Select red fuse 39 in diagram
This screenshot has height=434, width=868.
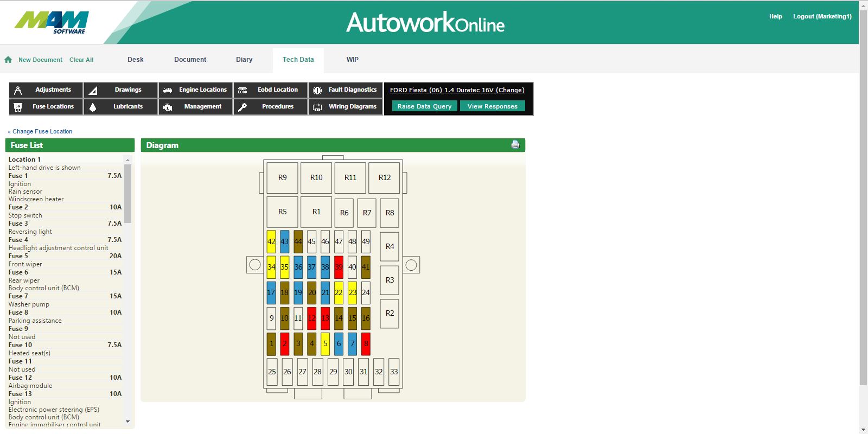pos(339,267)
